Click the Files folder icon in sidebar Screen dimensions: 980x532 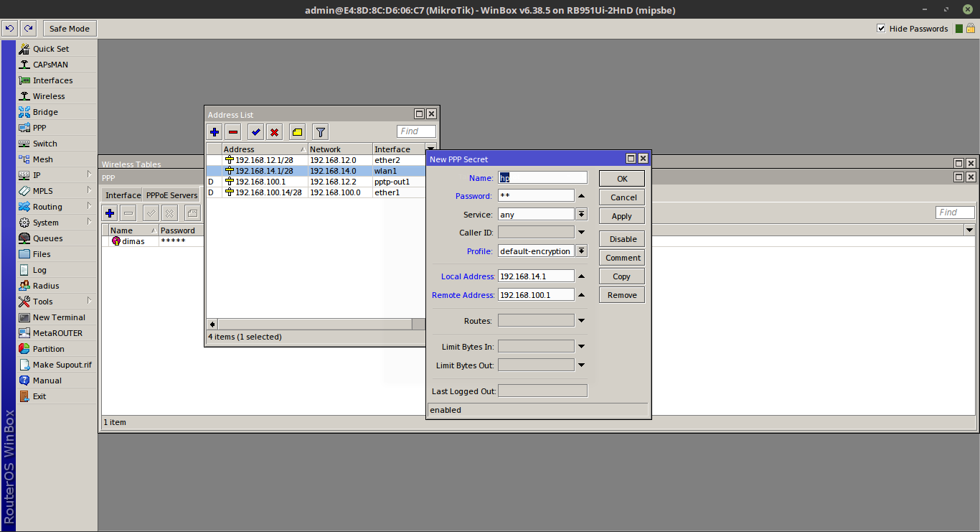pyautogui.click(x=24, y=254)
